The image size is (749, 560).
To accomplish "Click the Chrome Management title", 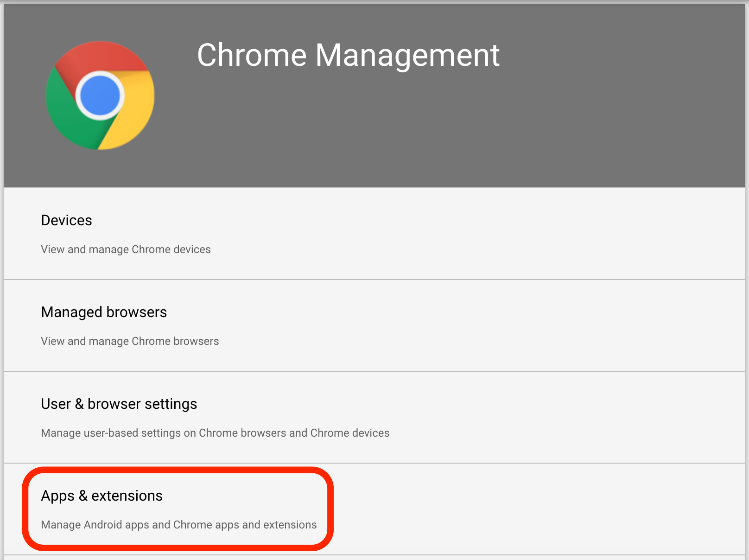I will [x=348, y=55].
